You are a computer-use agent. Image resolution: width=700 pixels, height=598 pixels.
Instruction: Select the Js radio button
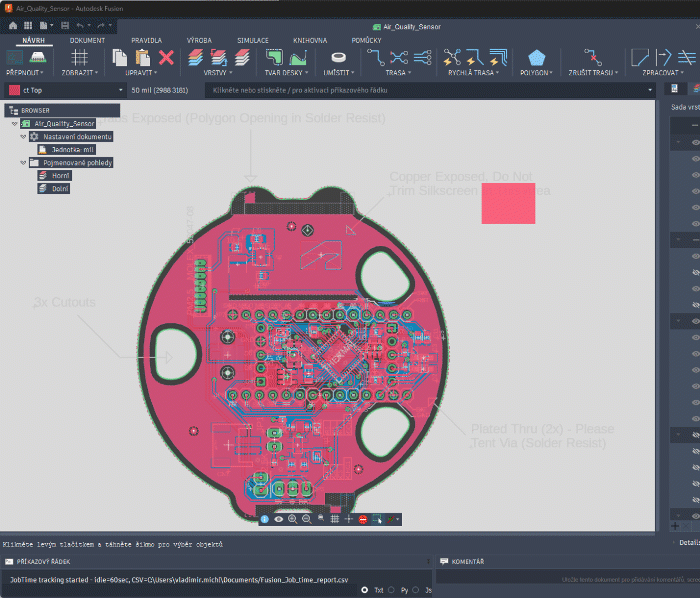click(x=416, y=590)
